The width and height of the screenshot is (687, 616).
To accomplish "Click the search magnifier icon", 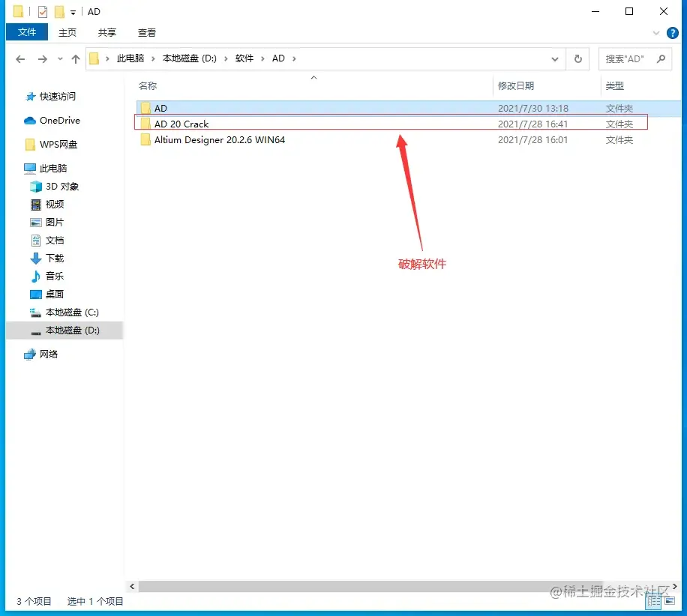I will 661,58.
